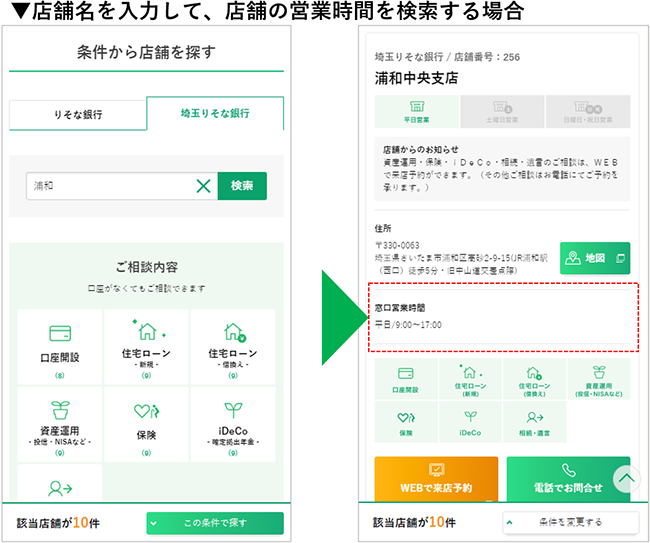650x543 pixels.
Task: Click 住宅ローン(借換え) icon in store detail
Action: pyautogui.click(x=534, y=379)
